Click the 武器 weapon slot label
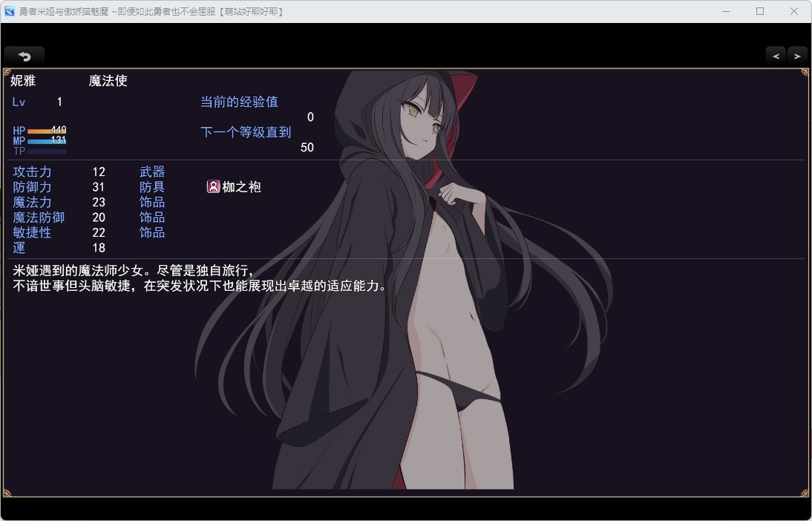The height and width of the screenshot is (521, 812). tap(152, 172)
